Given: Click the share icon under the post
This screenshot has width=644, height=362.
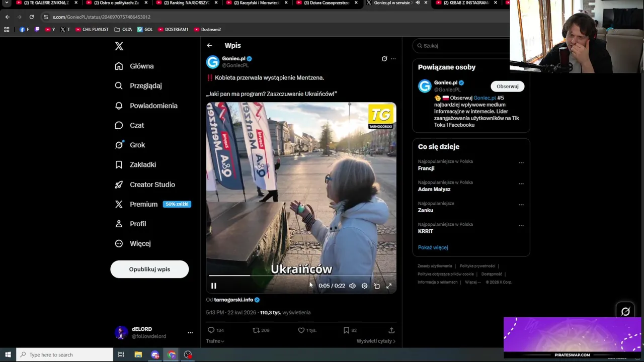Looking at the screenshot, I should coord(391,330).
